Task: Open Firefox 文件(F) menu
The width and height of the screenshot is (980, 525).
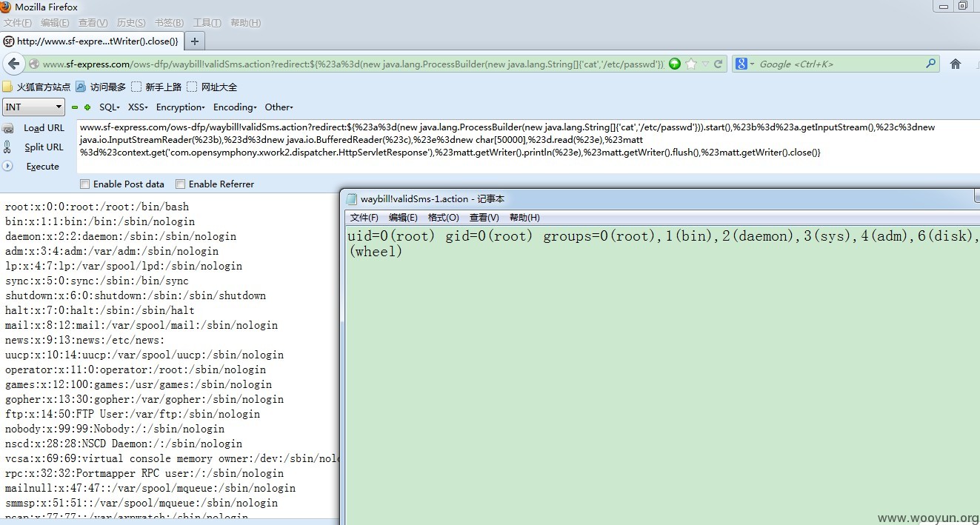Action: pyautogui.click(x=17, y=23)
